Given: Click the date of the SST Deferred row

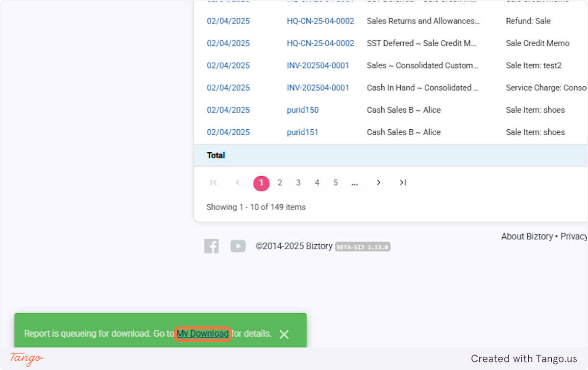Looking at the screenshot, I should click(x=228, y=43).
